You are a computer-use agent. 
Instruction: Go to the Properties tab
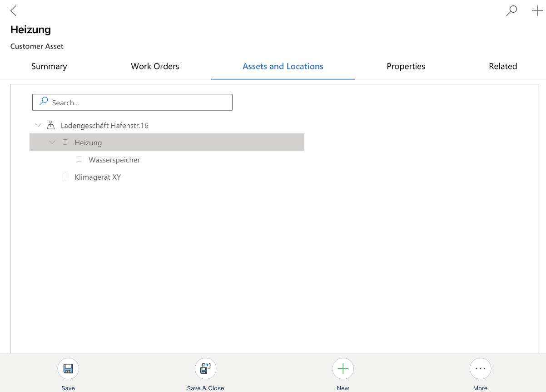coord(406,66)
